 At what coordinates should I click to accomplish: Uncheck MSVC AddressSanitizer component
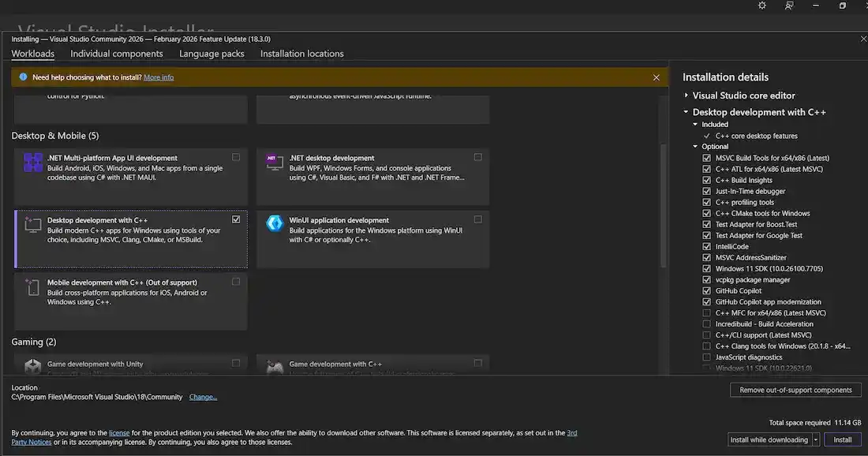706,257
